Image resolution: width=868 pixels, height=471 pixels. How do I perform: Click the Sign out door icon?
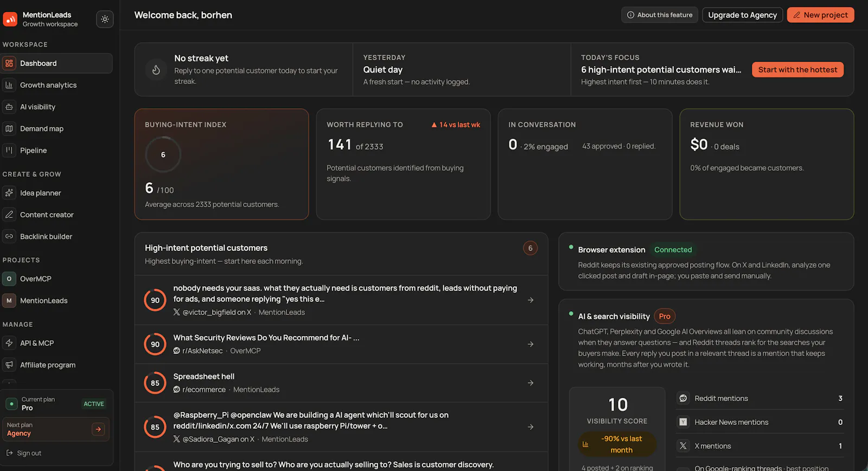[9, 453]
